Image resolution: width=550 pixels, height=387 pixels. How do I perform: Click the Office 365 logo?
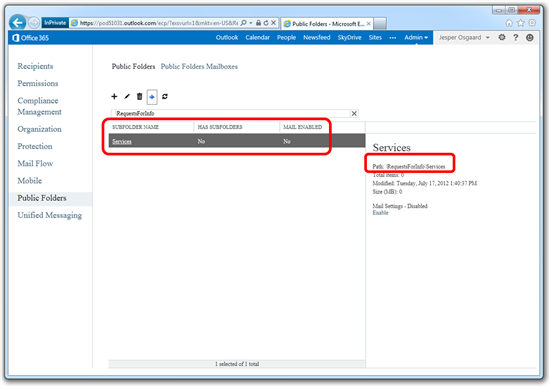click(x=30, y=38)
